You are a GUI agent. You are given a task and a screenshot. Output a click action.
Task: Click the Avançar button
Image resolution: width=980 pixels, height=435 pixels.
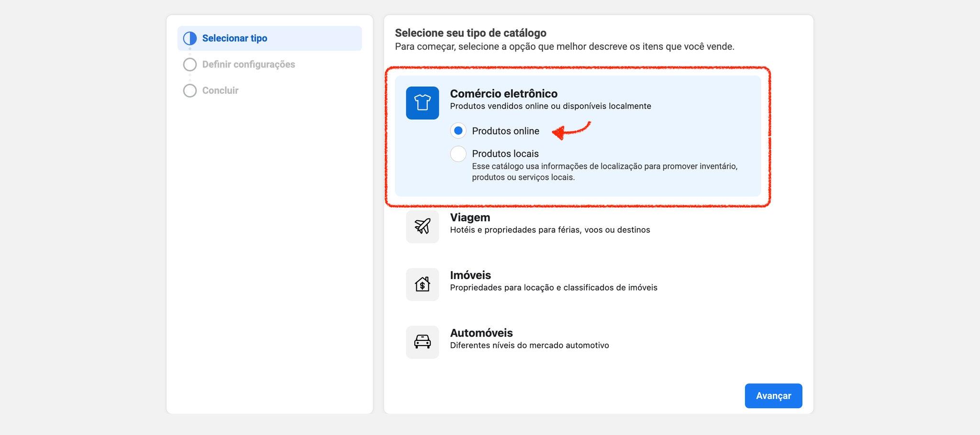(x=773, y=396)
